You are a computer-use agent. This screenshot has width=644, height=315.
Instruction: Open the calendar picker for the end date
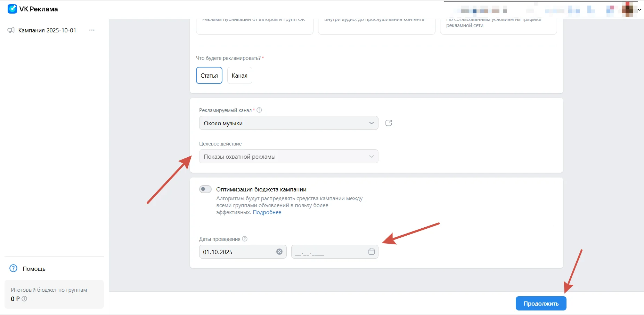coord(372,252)
